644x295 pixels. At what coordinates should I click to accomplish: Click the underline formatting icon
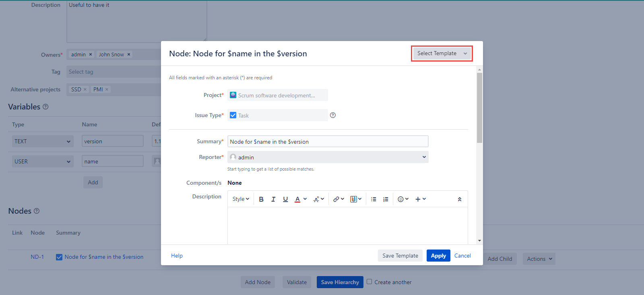285,199
